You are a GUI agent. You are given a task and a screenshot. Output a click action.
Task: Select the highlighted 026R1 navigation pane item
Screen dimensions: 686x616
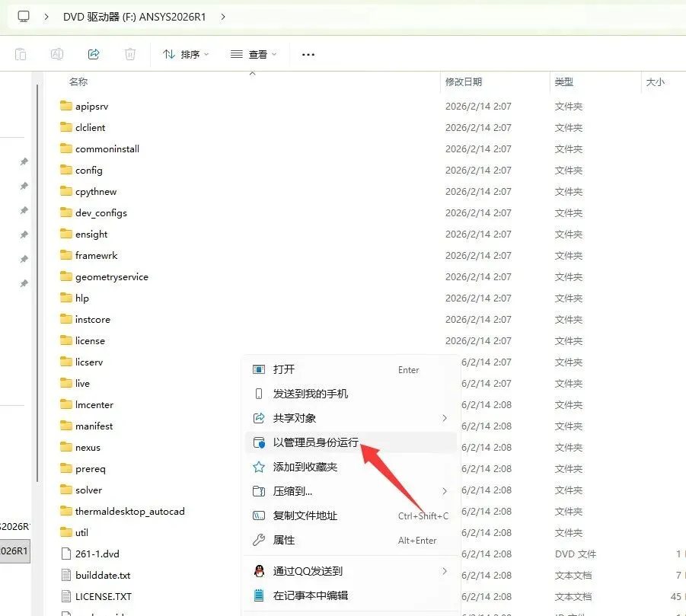(x=14, y=551)
